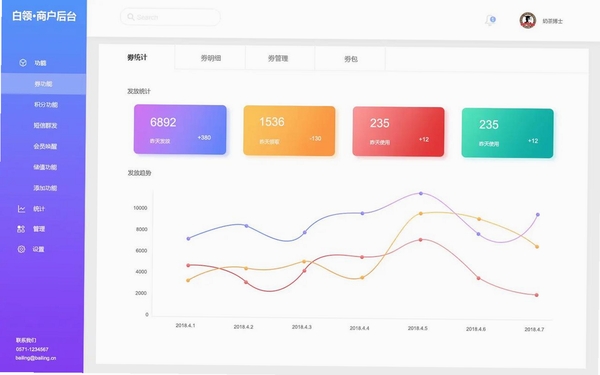Screen dimensions: 600x375
Task: Select 添加功能 in the sidebar
Action: tap(45, 188)
